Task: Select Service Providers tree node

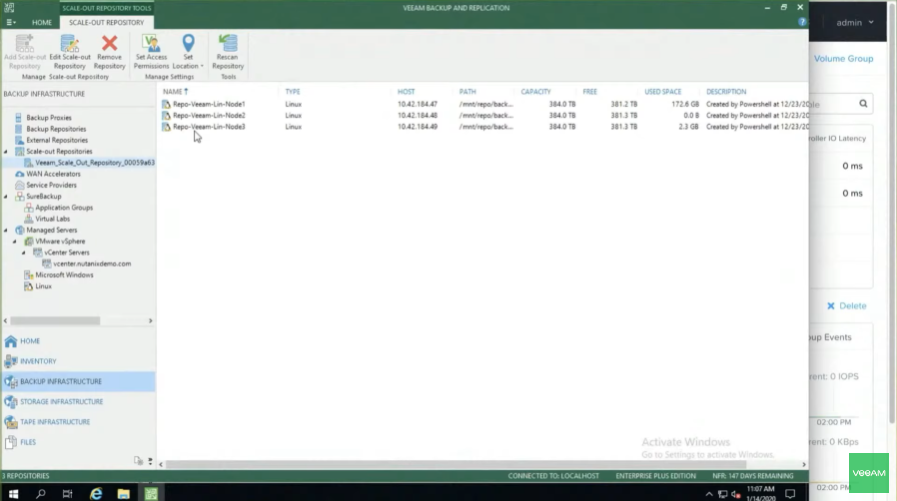Action: 51,185
